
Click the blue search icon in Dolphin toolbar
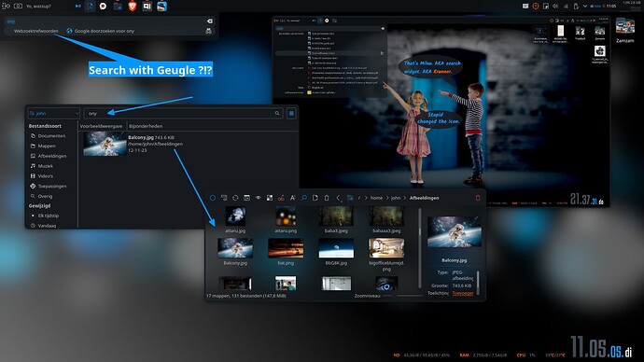point(304,198)
